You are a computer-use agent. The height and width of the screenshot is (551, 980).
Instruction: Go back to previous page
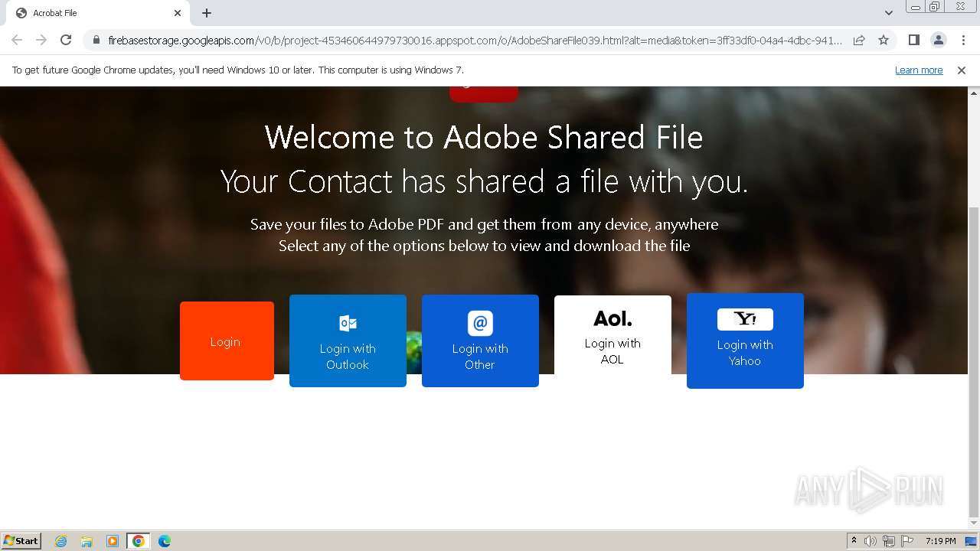[x=17, y=40]
